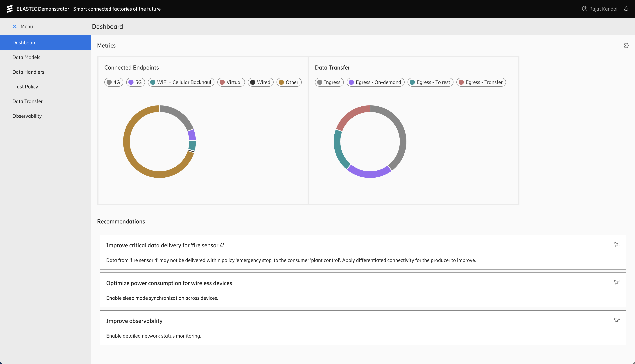Open the Metrics settings gear
Viewport: 635px width, 364px height.
point(626,45)
